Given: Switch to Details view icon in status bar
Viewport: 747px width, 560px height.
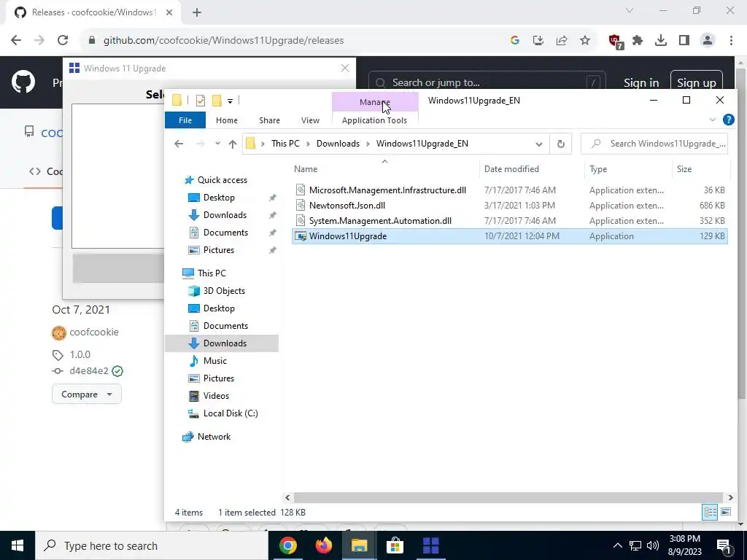Looking at the screenshot, I should tap(710, 513).
